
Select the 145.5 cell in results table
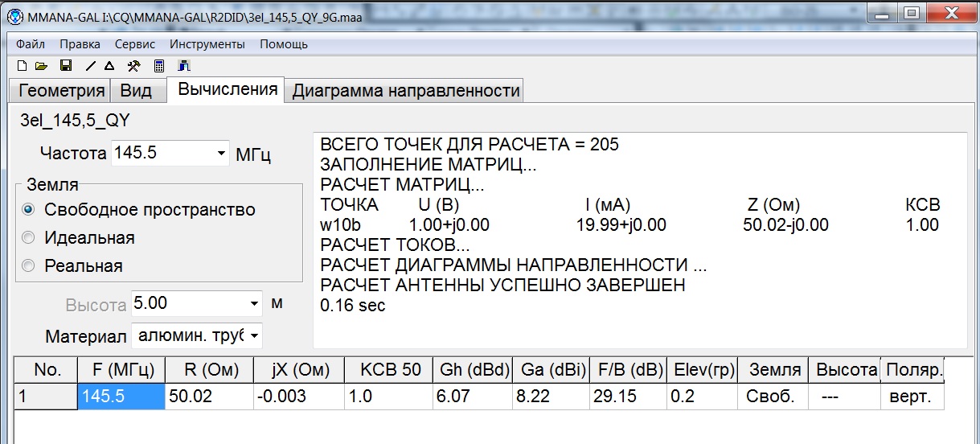pyautogui.click(x=121, y=397)
